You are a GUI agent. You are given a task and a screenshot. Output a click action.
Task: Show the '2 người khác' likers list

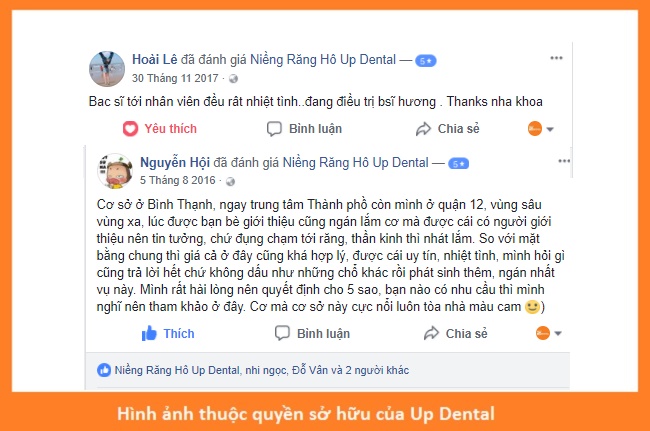tap(377, 370)
